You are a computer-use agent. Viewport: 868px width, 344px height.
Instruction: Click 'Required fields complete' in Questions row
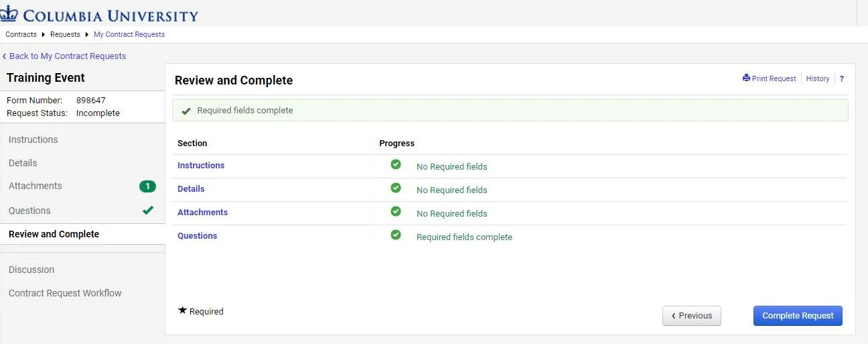click(464, 237)
